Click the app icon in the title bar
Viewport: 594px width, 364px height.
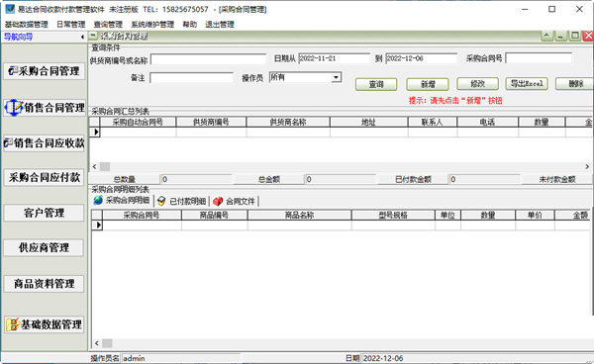(10, 8)
